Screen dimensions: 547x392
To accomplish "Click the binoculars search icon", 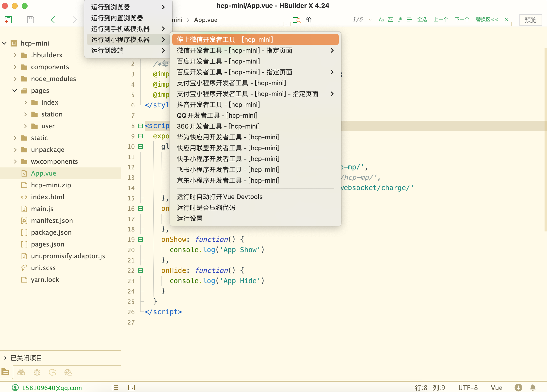I will [x=21, y=372].
